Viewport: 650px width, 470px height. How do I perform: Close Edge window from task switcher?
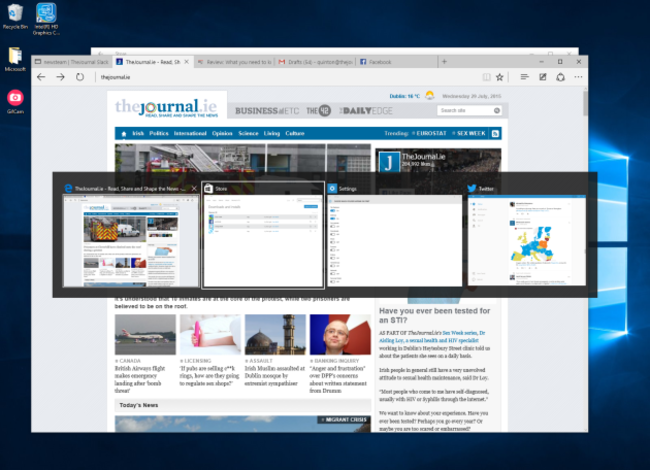pyautogui.click(x=194, y=189)
